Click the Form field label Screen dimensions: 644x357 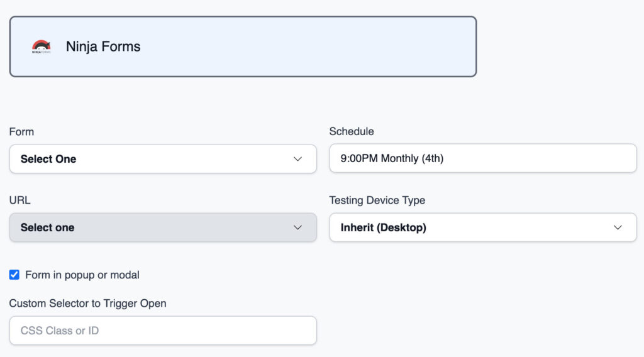21,132
